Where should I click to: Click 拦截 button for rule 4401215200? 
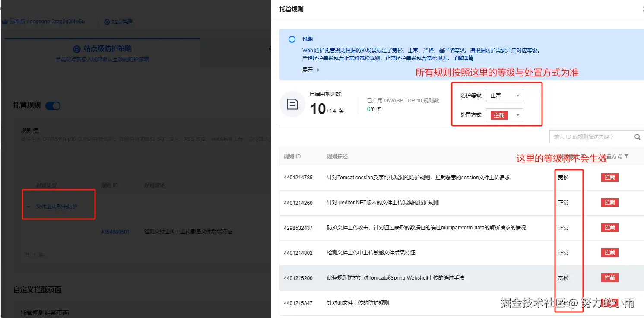pyautogui.click(x=609, y=278)
